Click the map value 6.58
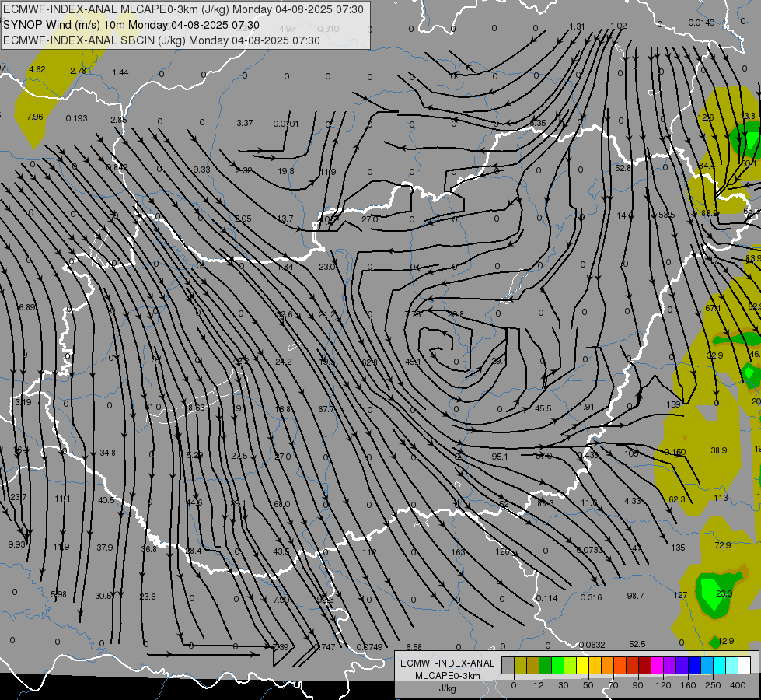The height and width of the screenshot is (700, 761). (414, 647)
